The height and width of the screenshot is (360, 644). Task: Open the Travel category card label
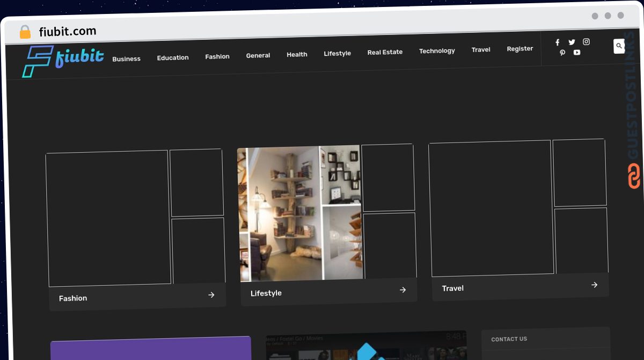[453, 289]
